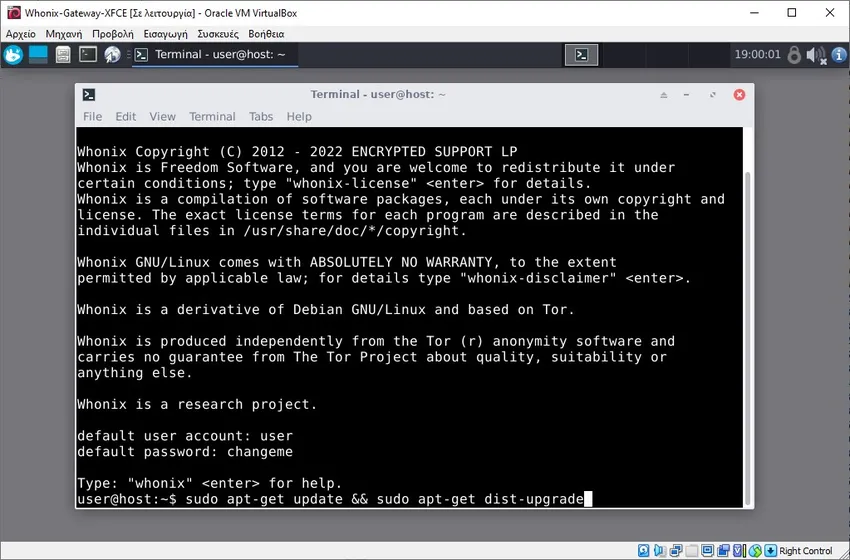Click the terminal window shade up-arrow button
This screenshot has width=850, height=560.
coord(664,95)
